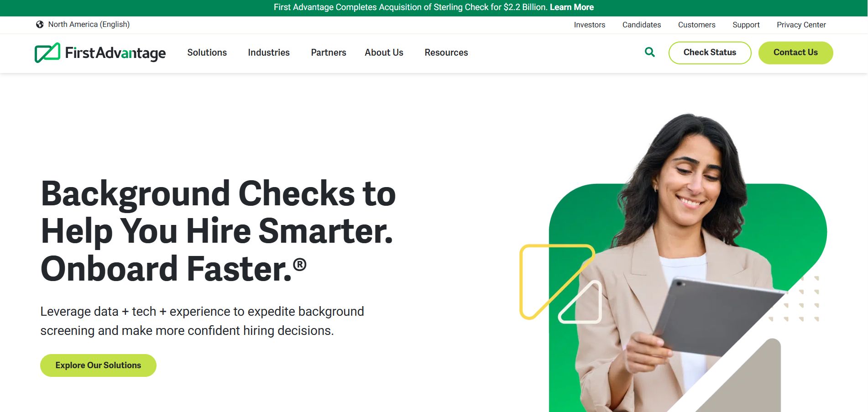Open the Resources menu

point(446,52)
